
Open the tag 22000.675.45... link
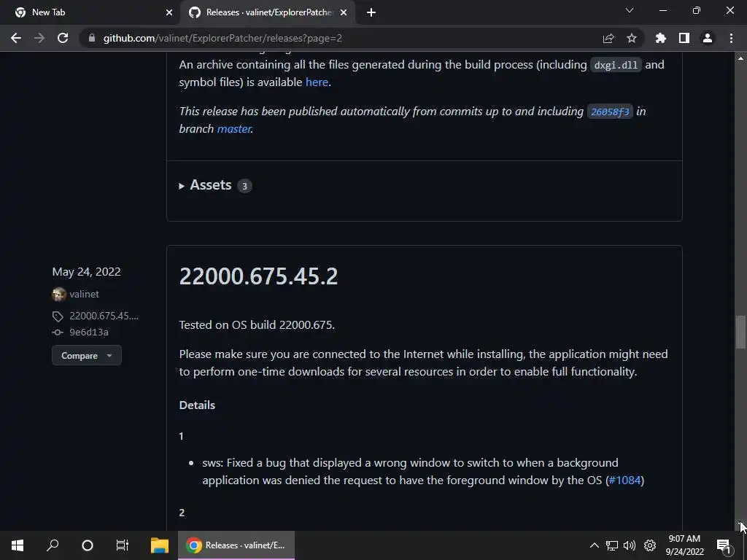[104, 316]
